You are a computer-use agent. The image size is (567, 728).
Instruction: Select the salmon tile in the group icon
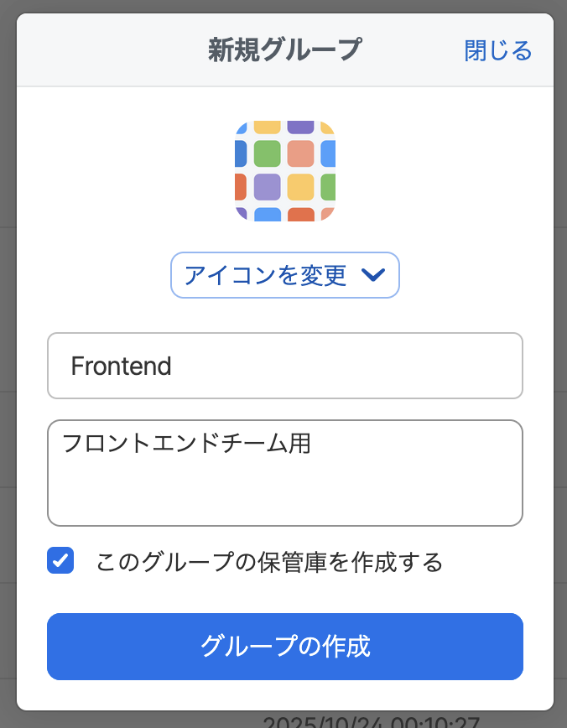299,153
